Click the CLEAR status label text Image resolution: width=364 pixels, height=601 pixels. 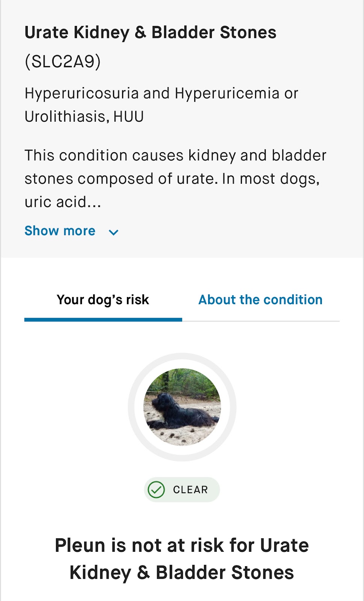(190, 490)
